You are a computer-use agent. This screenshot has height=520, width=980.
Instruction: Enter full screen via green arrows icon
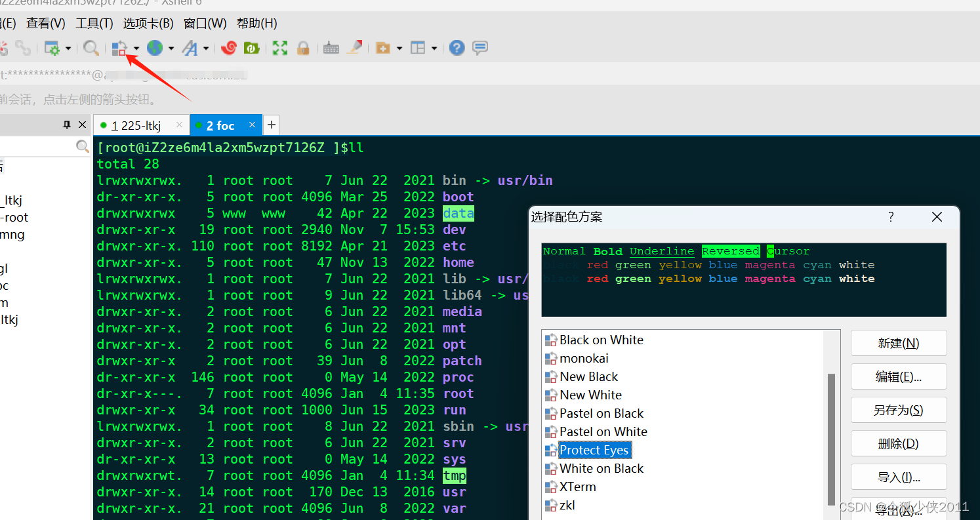pos(279,48)
